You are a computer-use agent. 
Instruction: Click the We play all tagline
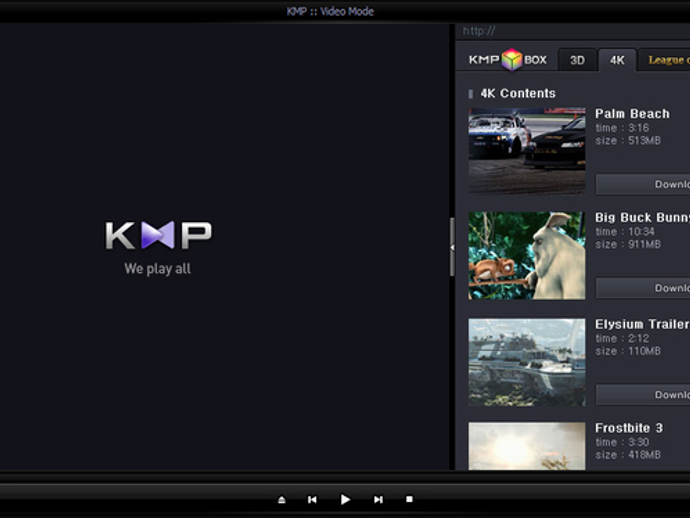point(158,268)
